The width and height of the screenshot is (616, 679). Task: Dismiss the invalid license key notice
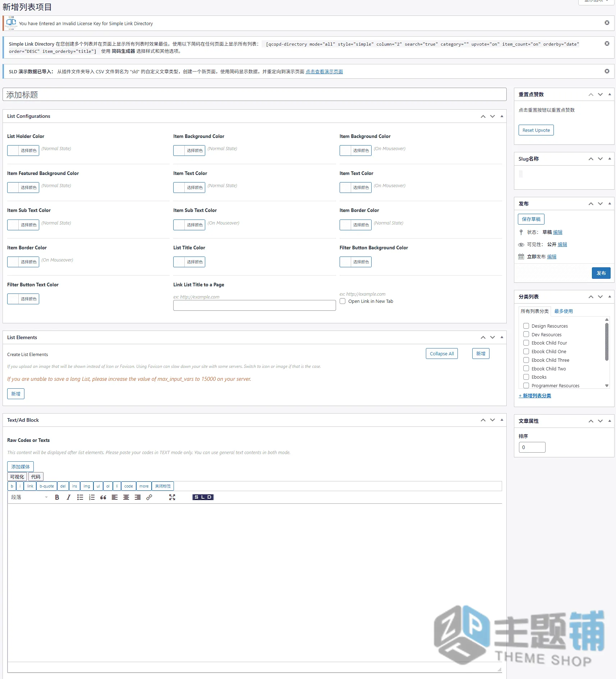tap(607, 23)
